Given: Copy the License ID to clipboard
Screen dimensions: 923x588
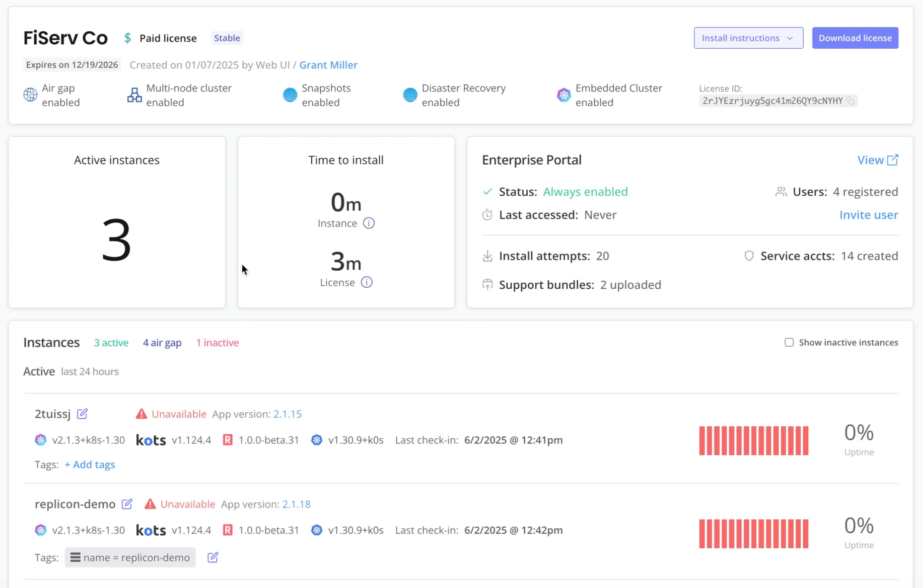Looking at the screenshot, I should pyautogui.click(x=851, y=101).
